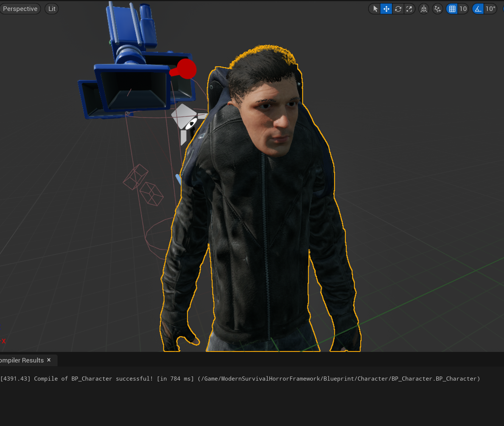
Task: Pick the Scale transform tool
Action: (x=409, y=9)
